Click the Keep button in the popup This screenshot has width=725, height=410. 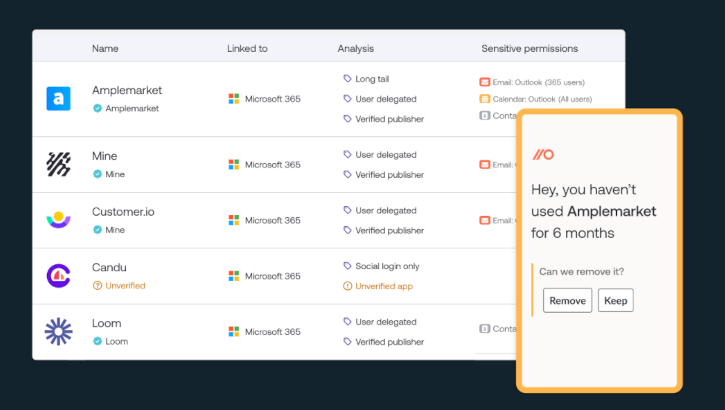615,300
